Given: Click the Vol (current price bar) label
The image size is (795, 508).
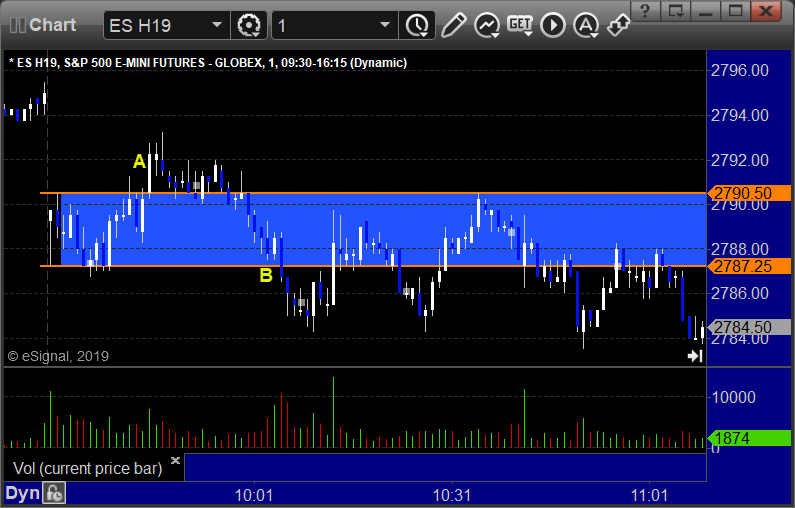Looking at the screenshot, I should pos(87,468).
